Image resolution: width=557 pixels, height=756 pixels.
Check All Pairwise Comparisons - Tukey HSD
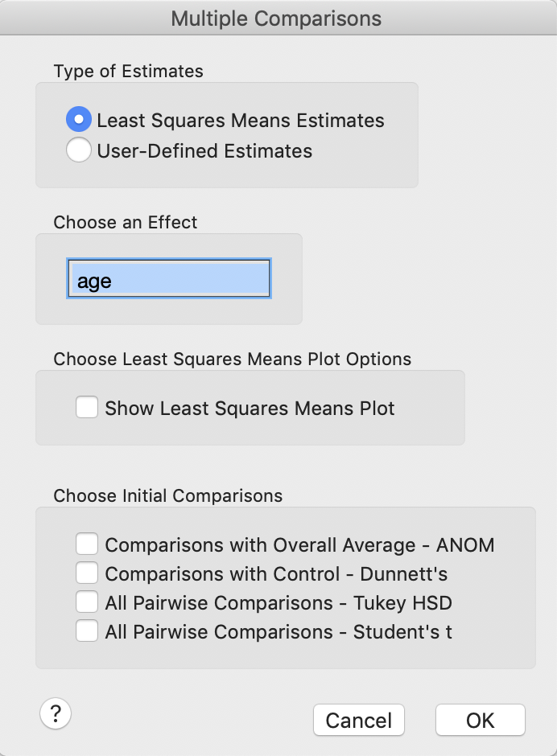point(86,602)
